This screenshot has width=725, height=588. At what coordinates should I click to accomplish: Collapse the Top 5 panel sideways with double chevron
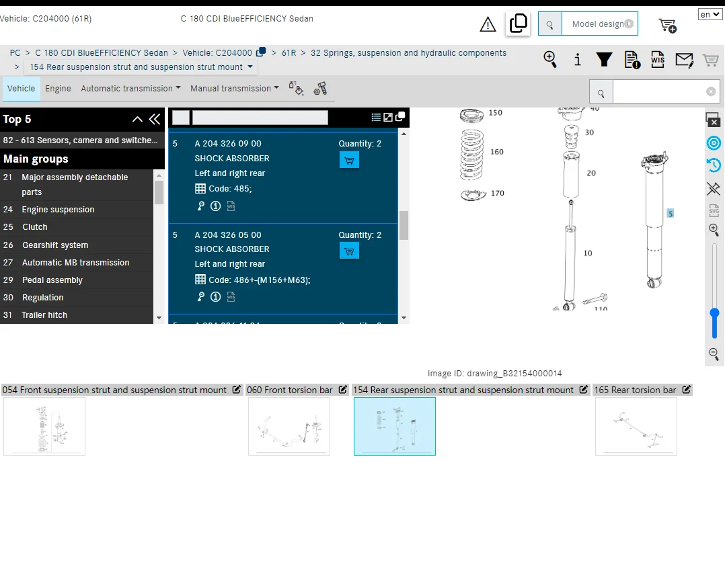pyautogui.click(x=155, y=119)
